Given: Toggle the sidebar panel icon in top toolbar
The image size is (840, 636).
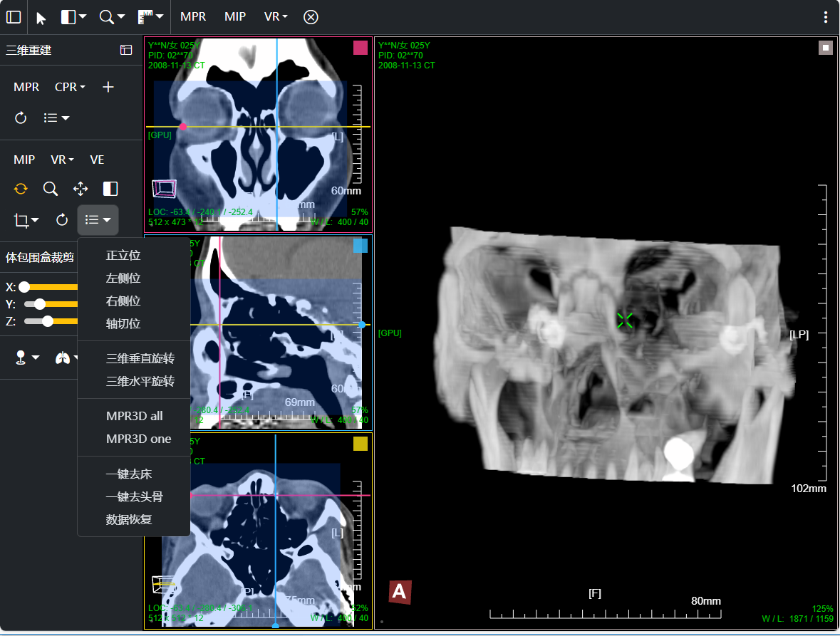Looking at the screenshot, I should click(14, 17).
